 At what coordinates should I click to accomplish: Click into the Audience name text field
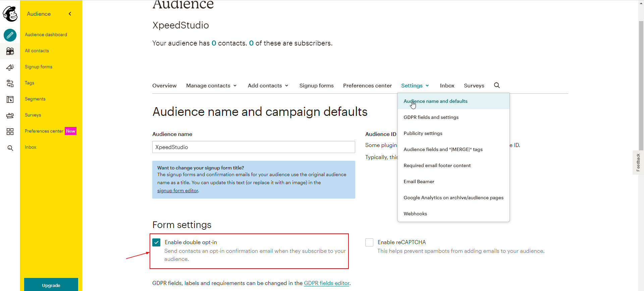(254, 147)
